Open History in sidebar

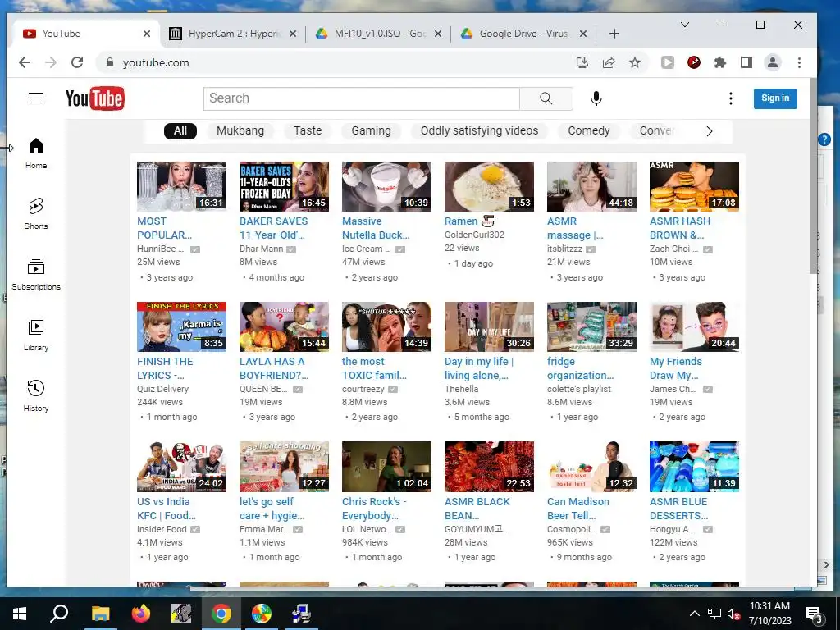click(x=36, y=396)
